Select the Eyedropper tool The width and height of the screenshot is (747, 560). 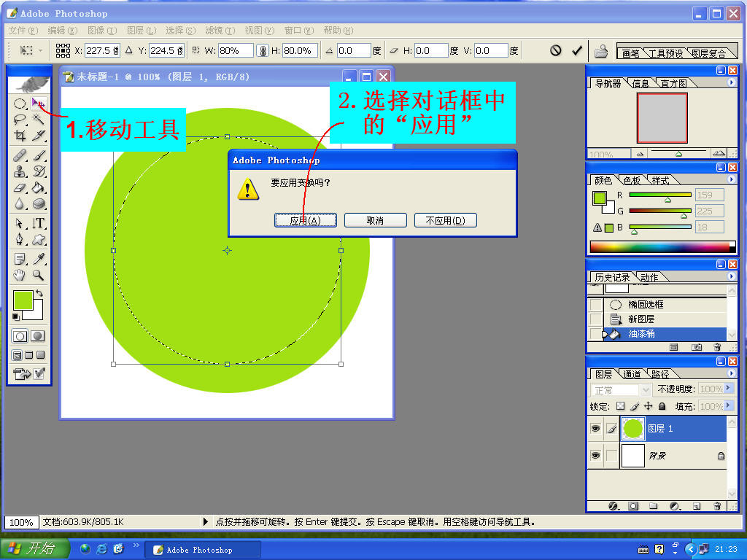(39, 259)
